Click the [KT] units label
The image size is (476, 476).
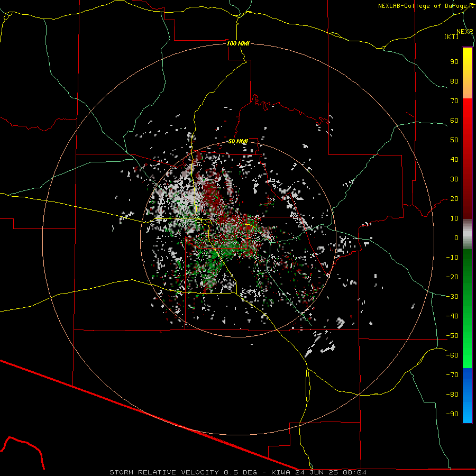point(451,36)
